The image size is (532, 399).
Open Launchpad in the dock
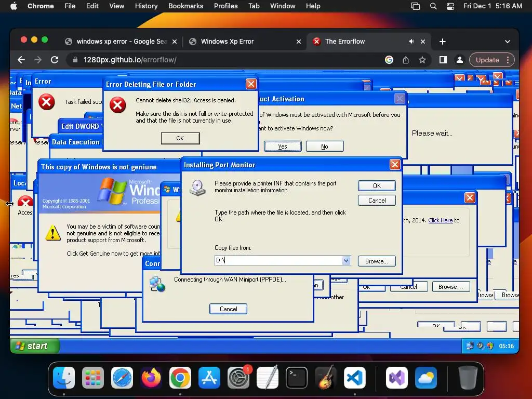93,378
